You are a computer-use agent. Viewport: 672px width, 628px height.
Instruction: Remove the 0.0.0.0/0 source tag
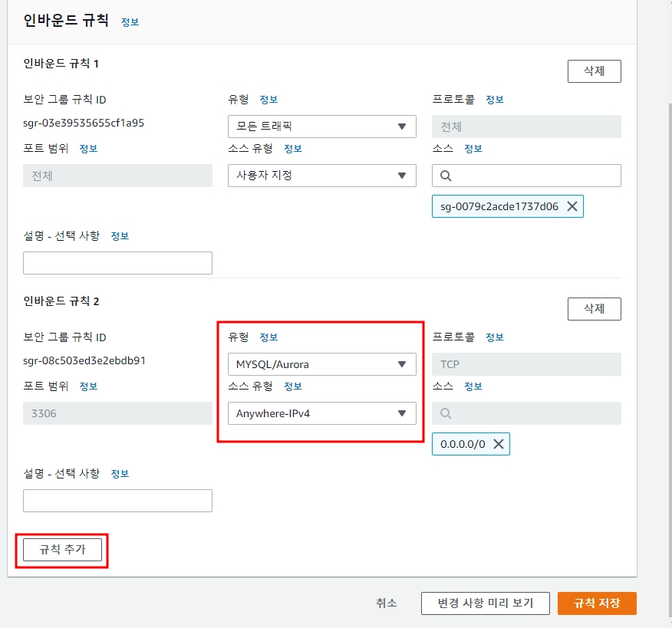(499, 444)
